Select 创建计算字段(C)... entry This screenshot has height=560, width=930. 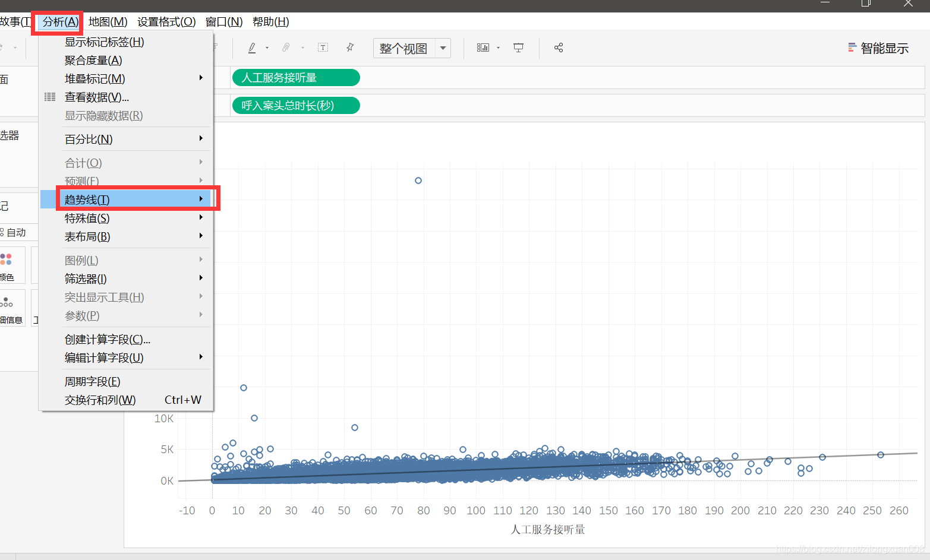126,339
